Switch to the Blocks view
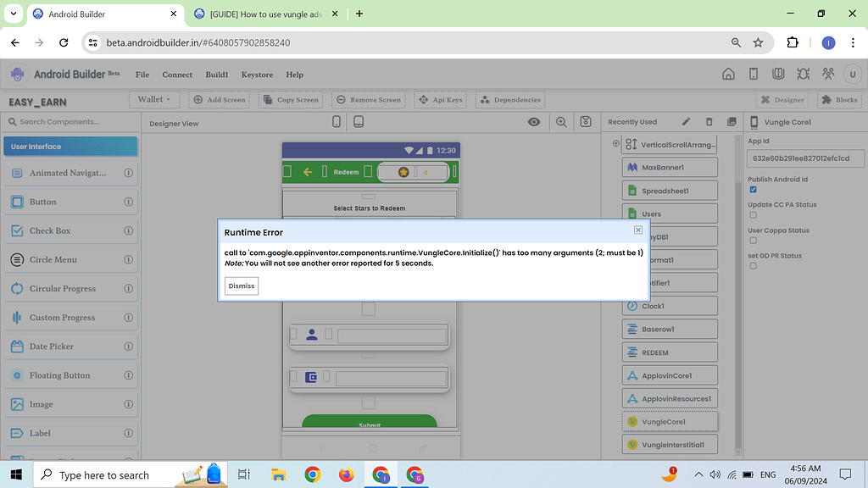Screen dimensions: 868x488 [837, 99]
